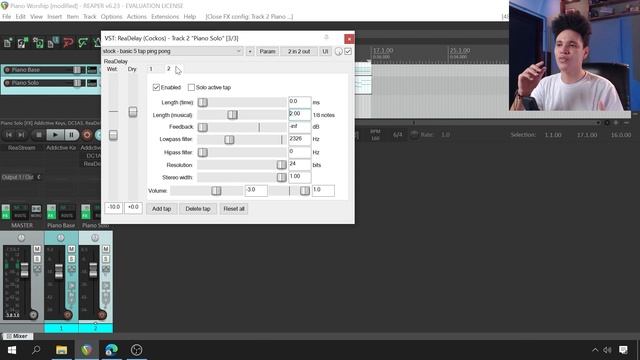Click the Resolution slider handle

pos(281,165)
